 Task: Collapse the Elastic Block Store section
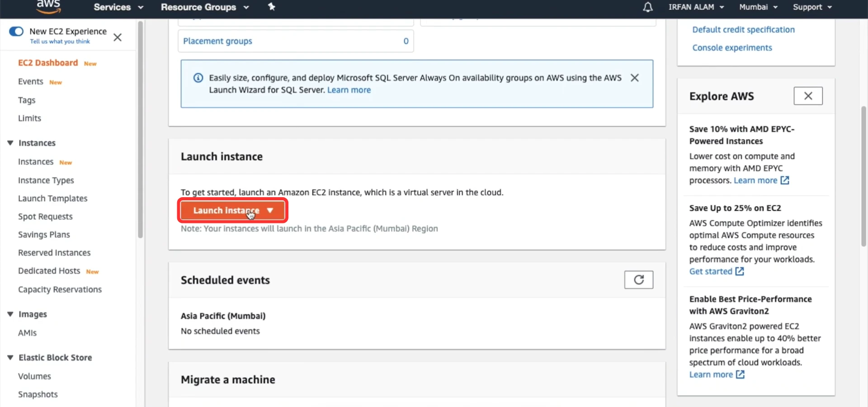pos(10,358)
